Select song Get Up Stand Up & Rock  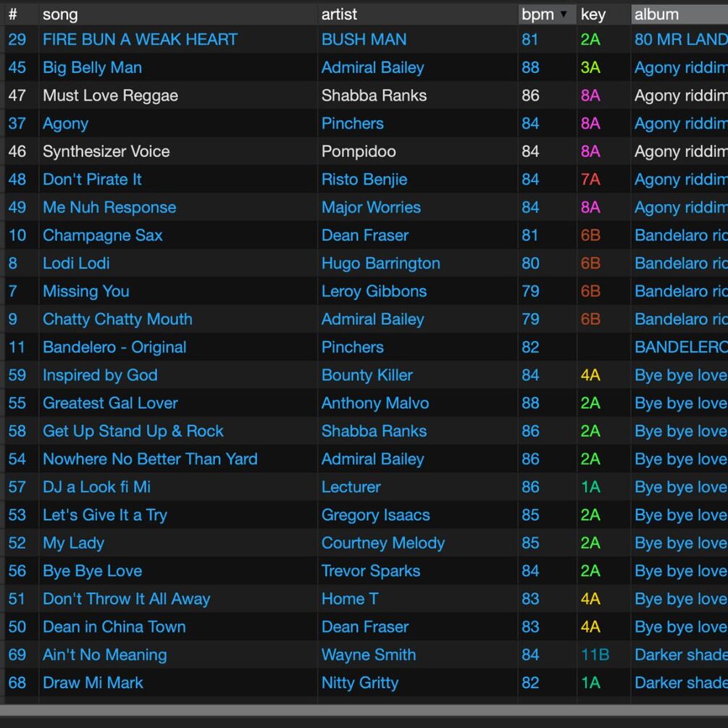tap(133, 431)
